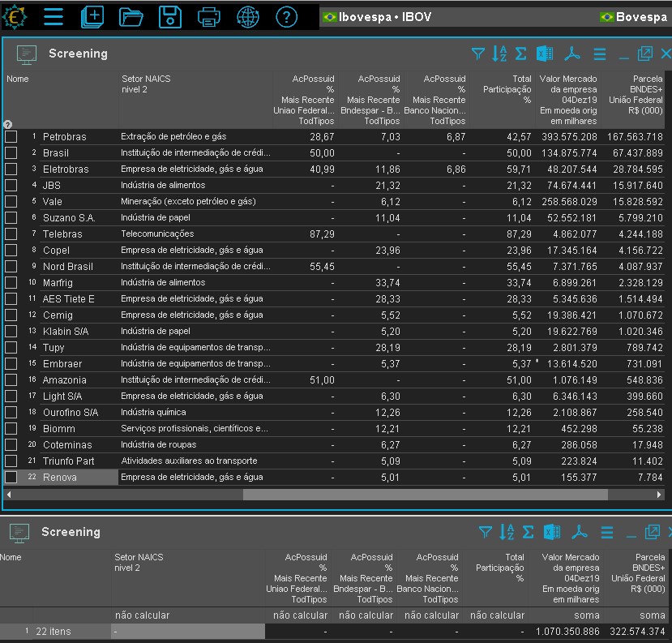672x643 pixels.
Task: Click the A-Z sort icon in the lower Screening panel
Action: point(507,532)
